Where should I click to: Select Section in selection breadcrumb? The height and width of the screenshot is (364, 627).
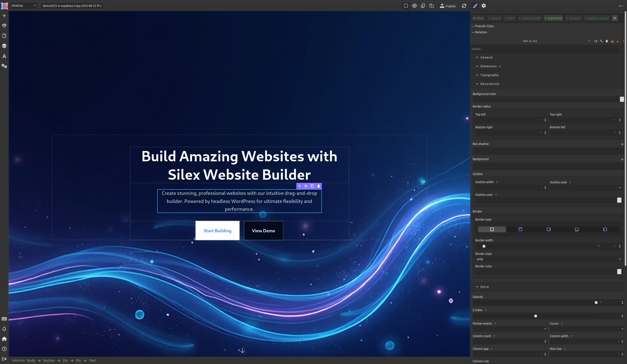click(x=49, y=361)
